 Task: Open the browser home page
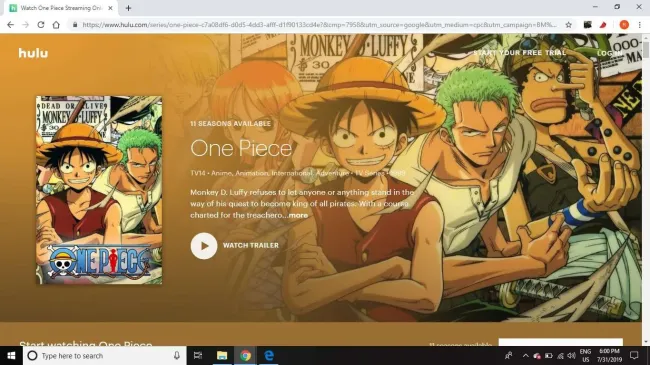click(56, 25)
